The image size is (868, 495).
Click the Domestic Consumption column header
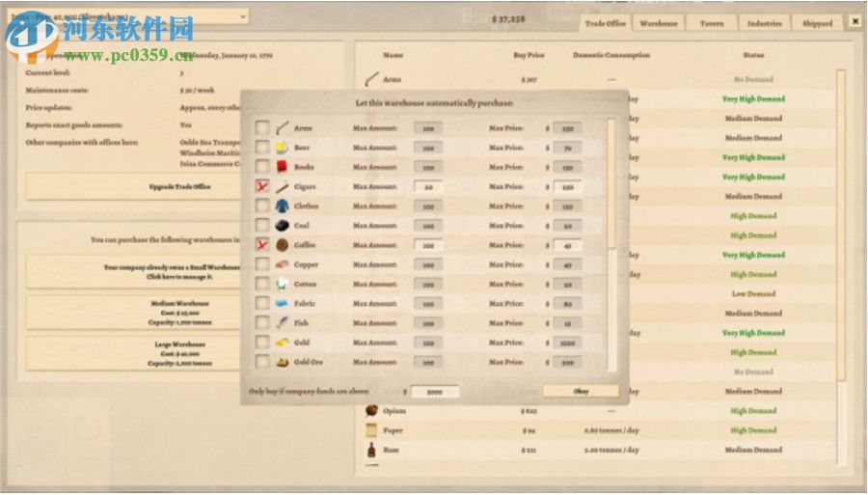click(x=611, y=55)
